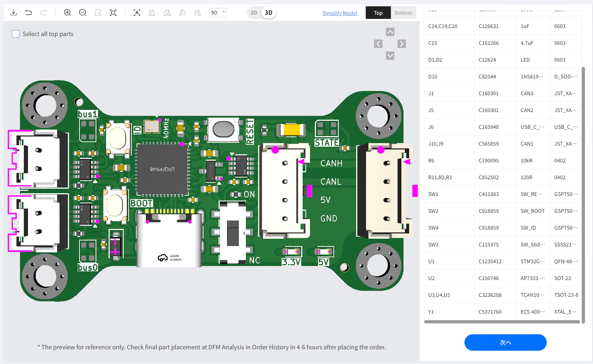
Task: Click the rotation angle field showing 90
Action: click(218, 13)
